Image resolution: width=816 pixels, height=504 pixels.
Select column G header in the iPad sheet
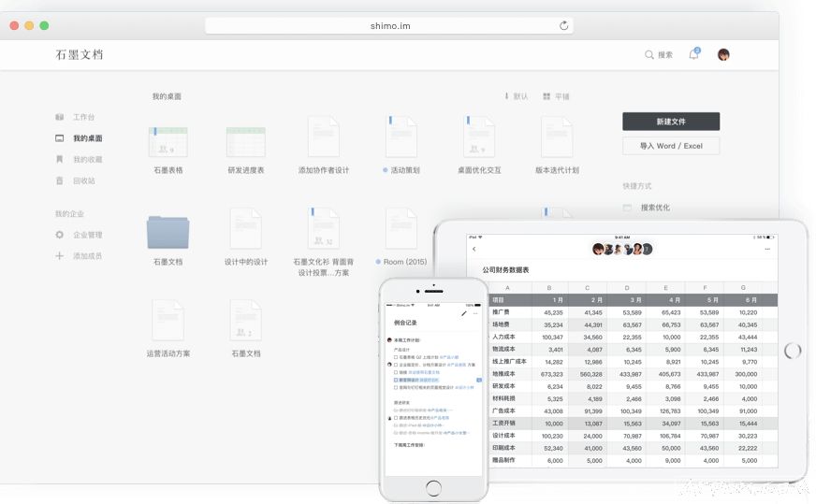point(743,288)
